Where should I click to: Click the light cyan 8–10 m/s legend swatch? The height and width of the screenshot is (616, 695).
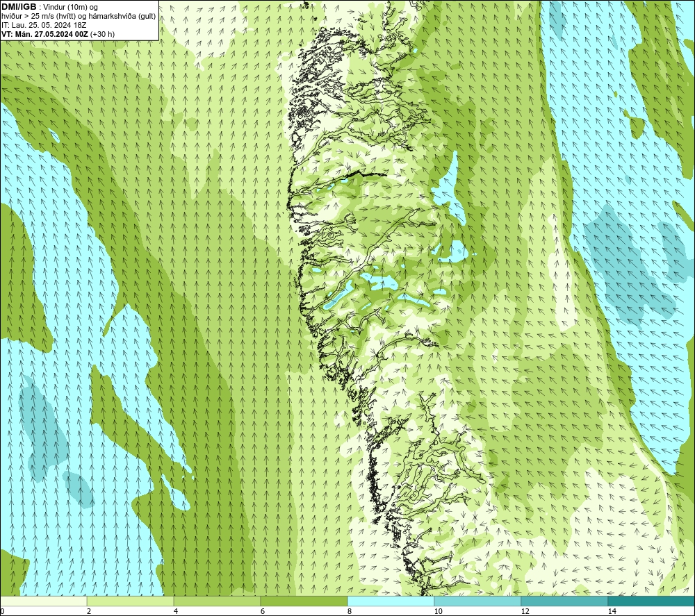click(x=391, y=601)
